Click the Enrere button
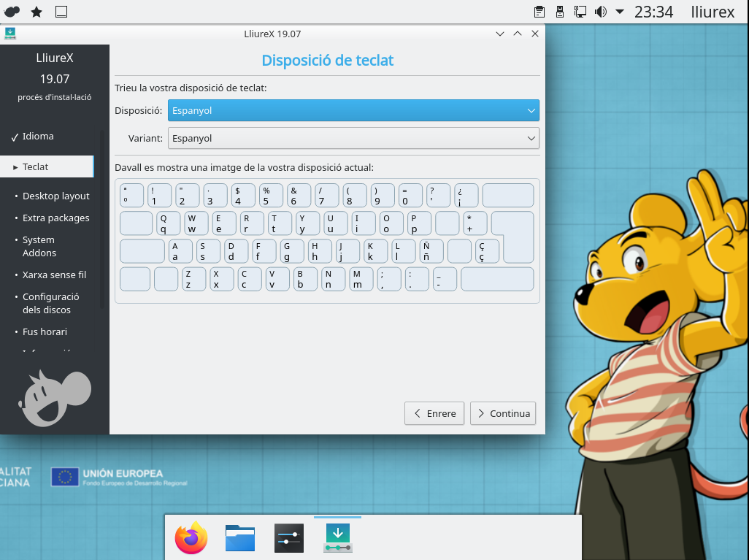The width and height of the screenshot is (749, 560). coord(434,413)
